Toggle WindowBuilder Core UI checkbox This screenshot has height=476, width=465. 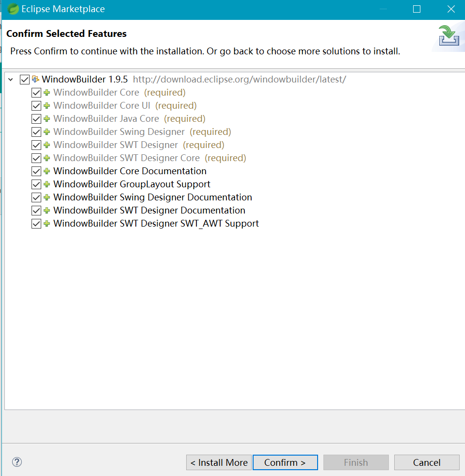coord(36,106)
